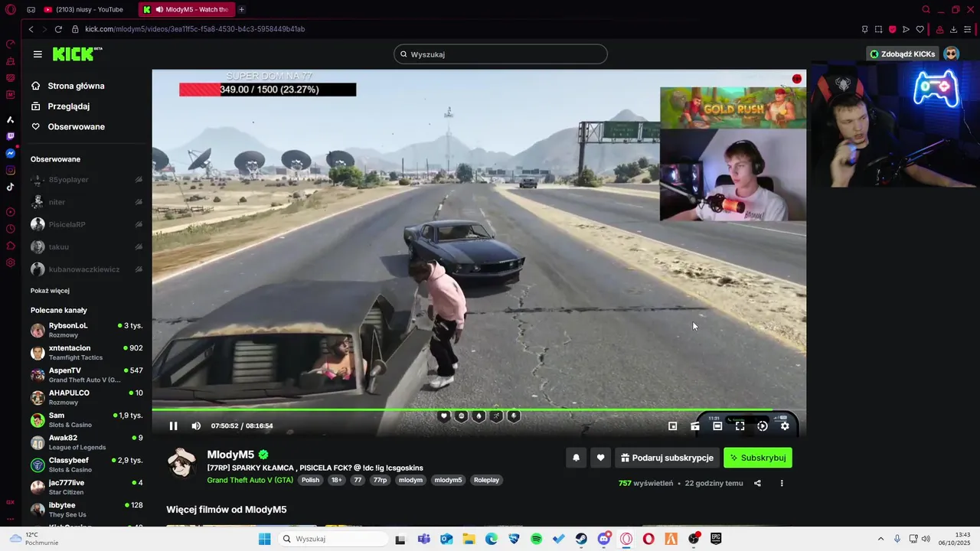
Task: Click the Zdobądź KICKs button
Action: (903, 54)
